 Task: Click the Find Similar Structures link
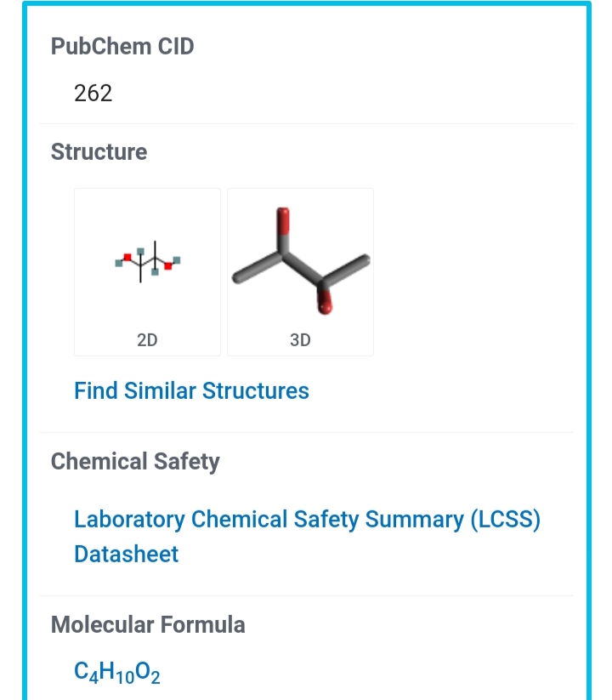[191, 391]
